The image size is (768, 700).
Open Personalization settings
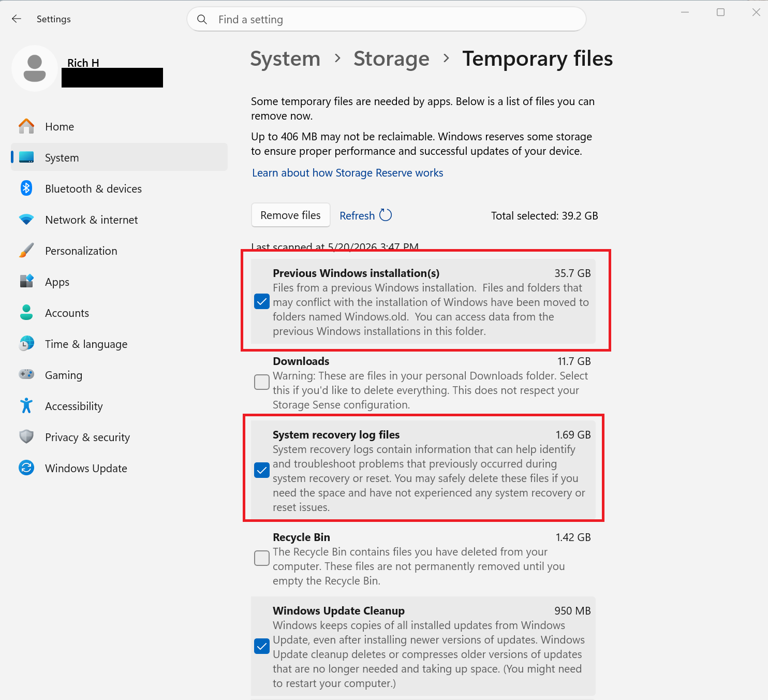coord(119,251)
